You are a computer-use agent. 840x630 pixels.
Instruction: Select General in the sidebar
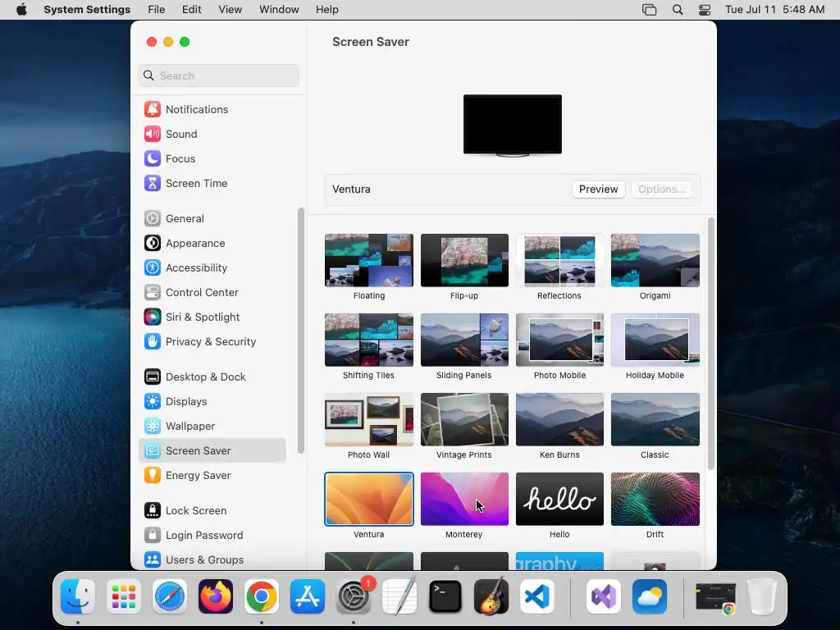point(212,218)
